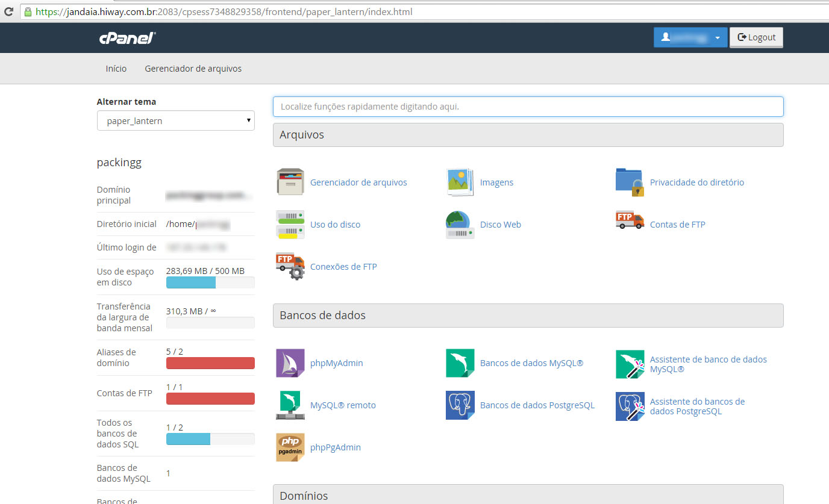The width and height of the screenshot is (829, 504).
Task: Click the Último login de label
Action: point(127,247)
